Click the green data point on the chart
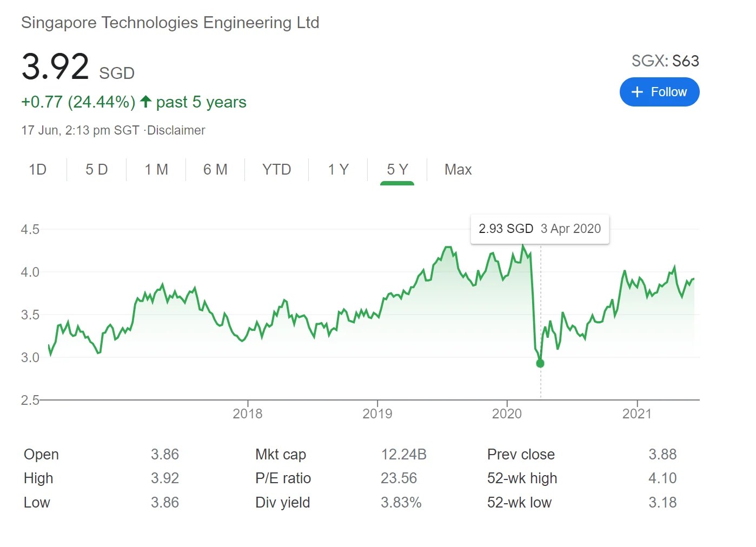756x547 pixels. pos(540,363)
